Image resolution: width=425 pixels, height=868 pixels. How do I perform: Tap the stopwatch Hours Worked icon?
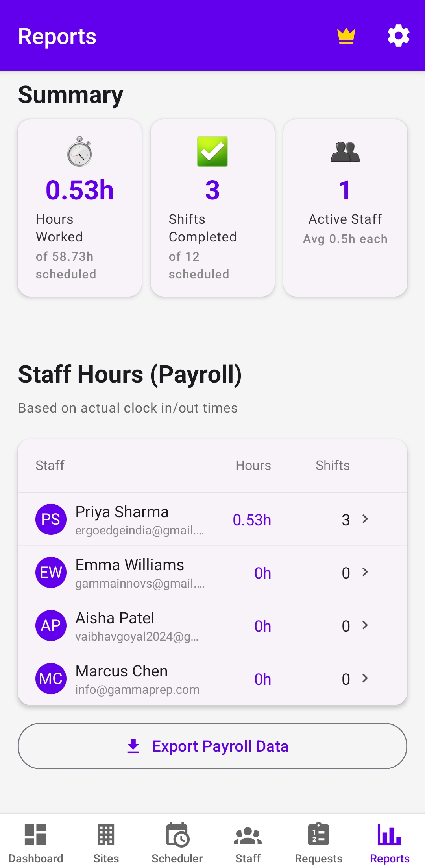pos(79,152)
